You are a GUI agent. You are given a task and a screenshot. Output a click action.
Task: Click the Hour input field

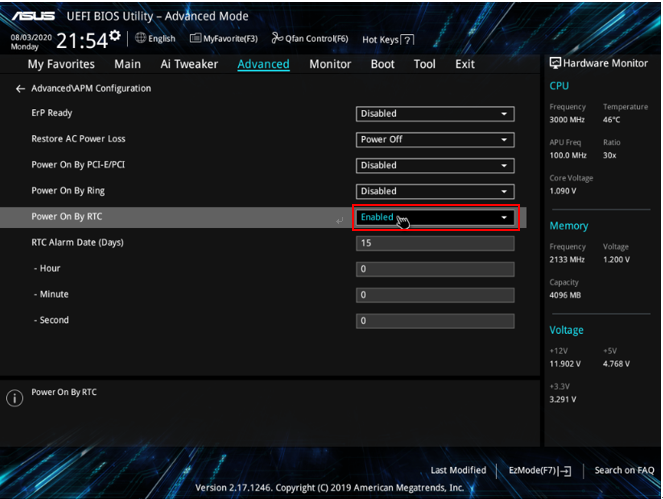click(x=435, y=269)
